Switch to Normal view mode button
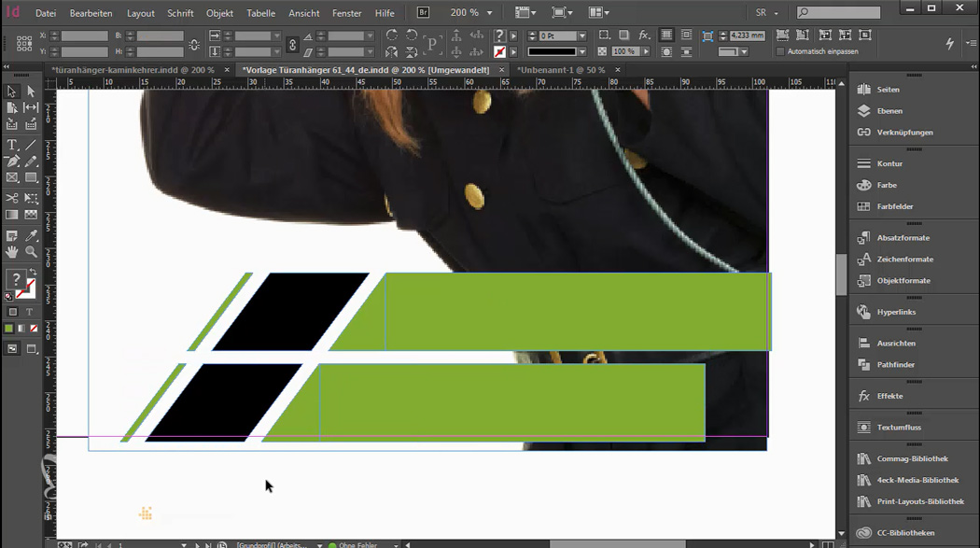Viewport: 980px width, 548px height. (x=12, y=348)
